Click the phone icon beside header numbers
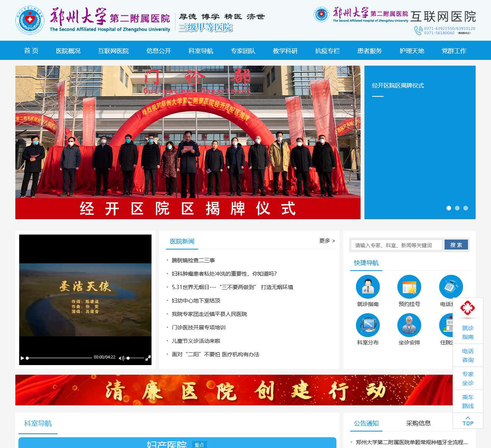 coord(418,31)
